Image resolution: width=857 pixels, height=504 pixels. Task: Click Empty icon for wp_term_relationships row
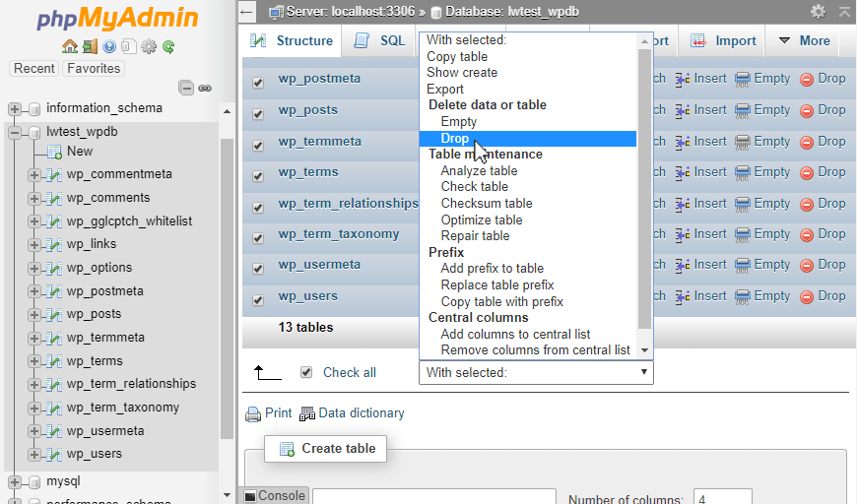tap(742, 205)
